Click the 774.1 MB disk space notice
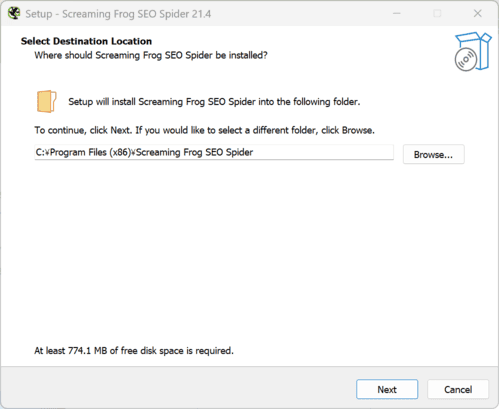This screenshot has width=499, height=409. 134,351
